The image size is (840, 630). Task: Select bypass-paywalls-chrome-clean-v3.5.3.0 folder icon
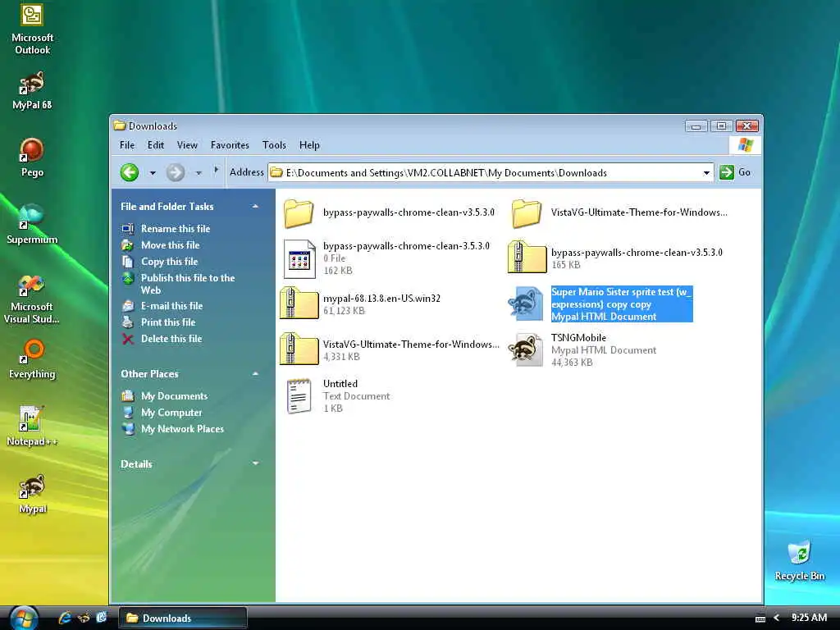[x=299, y=212]
